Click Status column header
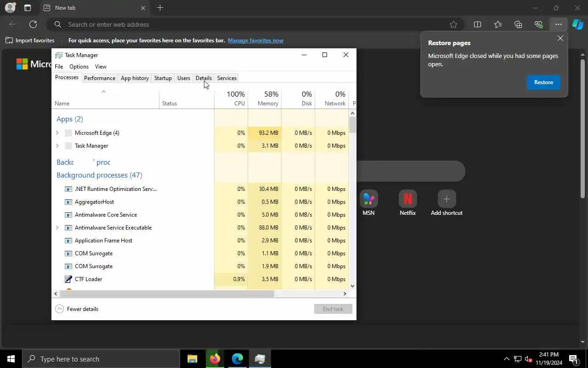 [187, 98]
